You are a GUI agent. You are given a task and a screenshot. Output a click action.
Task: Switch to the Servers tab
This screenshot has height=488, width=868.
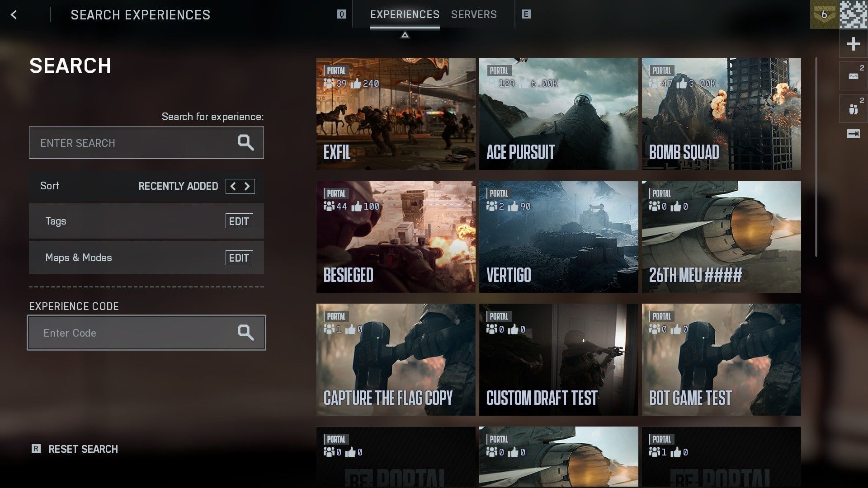tap(473, 14)
